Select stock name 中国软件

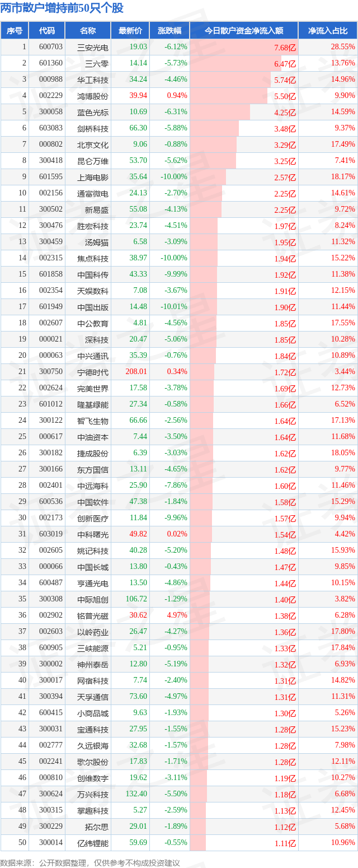(93, 502)
